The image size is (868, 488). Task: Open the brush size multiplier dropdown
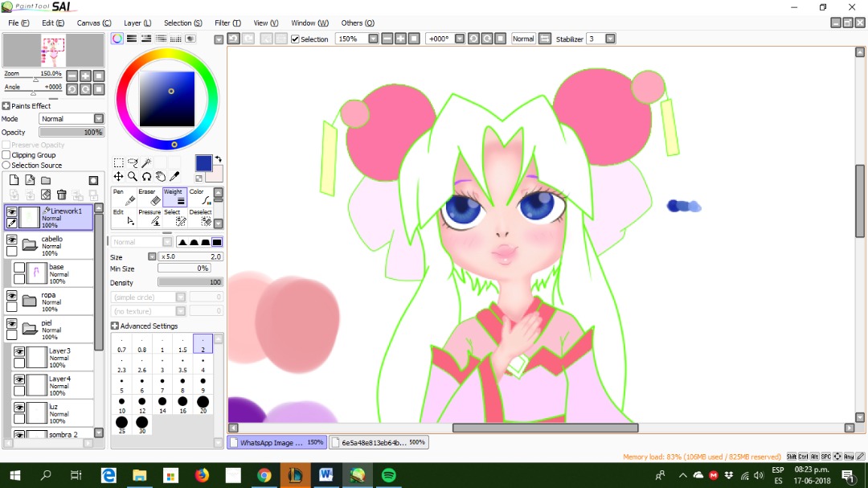[152, 256]
